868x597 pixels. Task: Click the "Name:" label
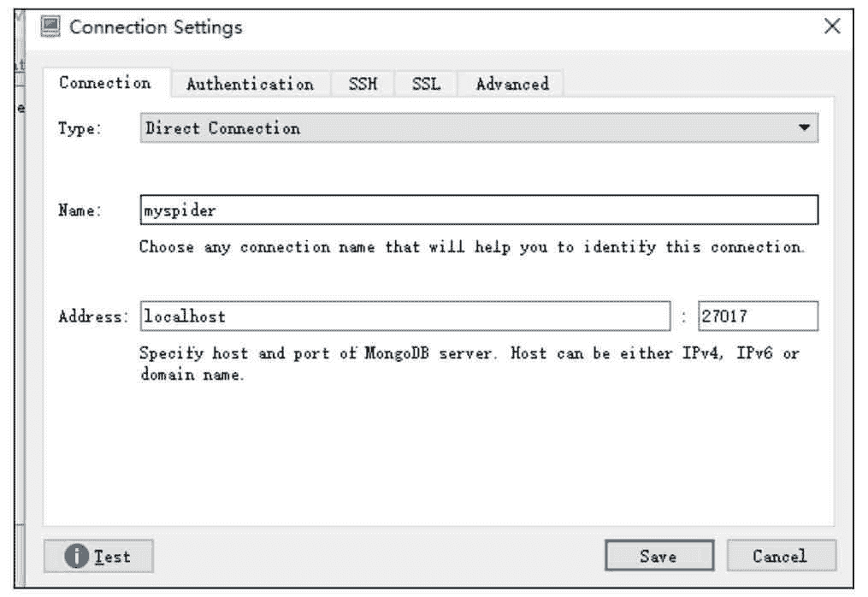tap(80, 210)
